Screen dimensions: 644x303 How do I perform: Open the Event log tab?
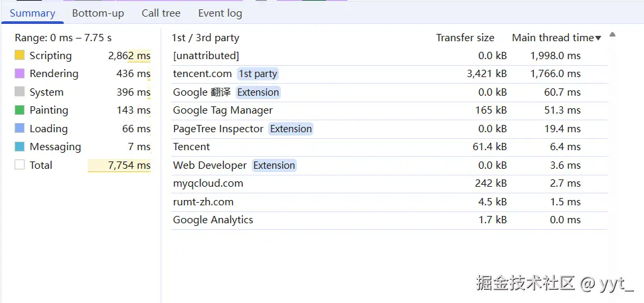pos(220,13)
